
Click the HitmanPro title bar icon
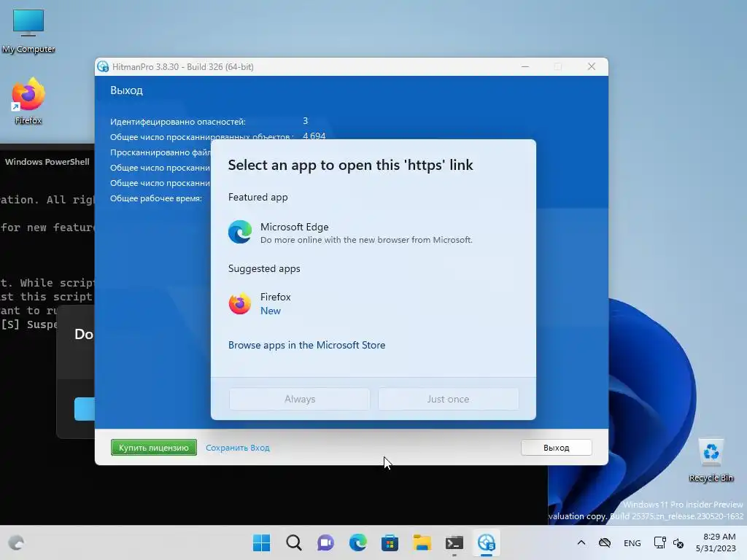(x=103, y=66)
